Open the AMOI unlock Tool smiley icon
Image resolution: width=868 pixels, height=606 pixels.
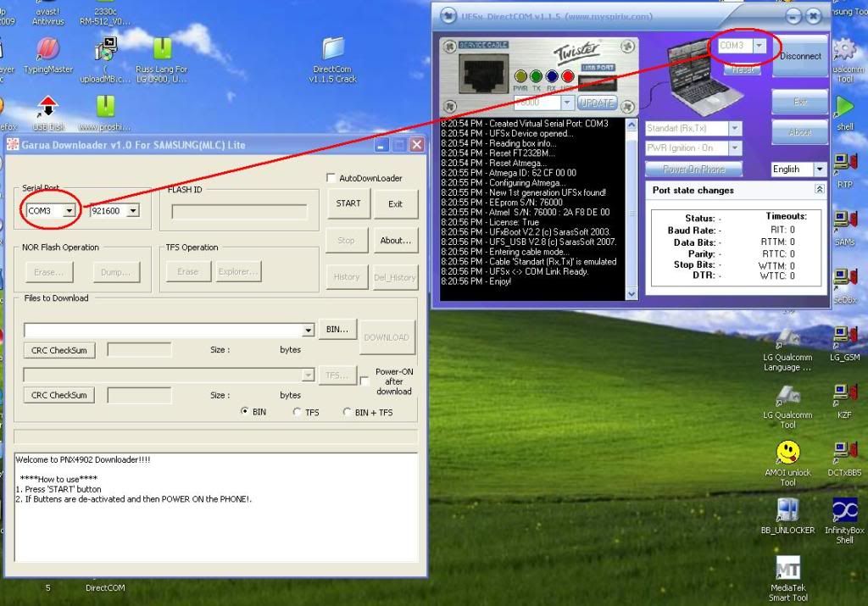tap(787, 453)
